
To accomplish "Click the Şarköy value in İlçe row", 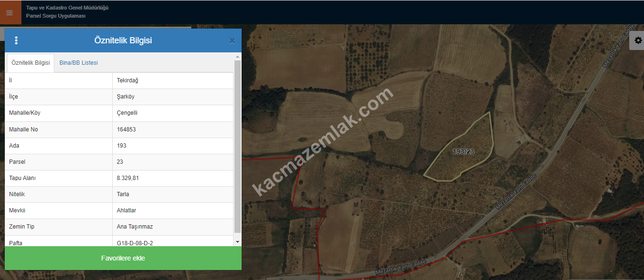I will tap(126, 97).
